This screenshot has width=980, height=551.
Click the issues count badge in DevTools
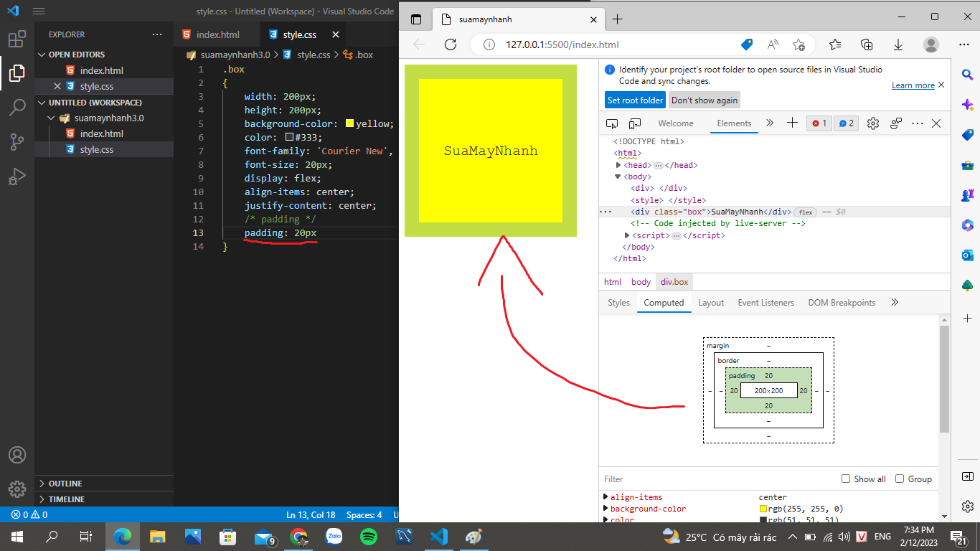[x=847, y=123]
